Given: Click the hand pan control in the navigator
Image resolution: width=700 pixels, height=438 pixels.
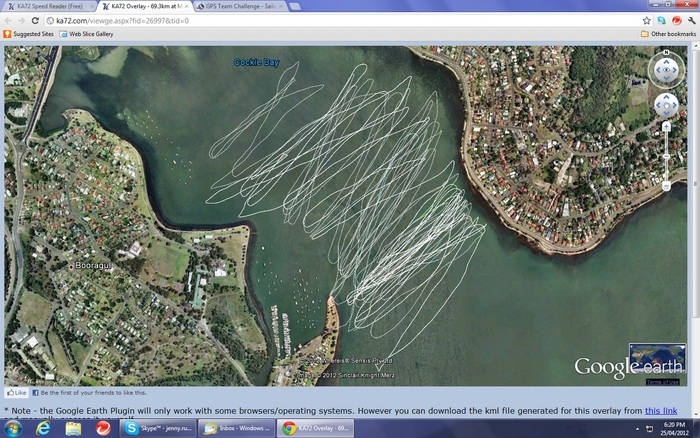Looking at the screenshot, I should coord(666,104).
